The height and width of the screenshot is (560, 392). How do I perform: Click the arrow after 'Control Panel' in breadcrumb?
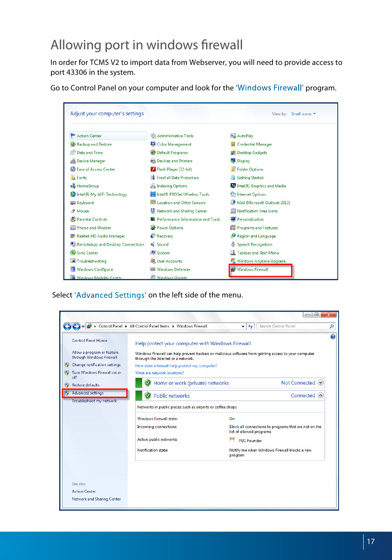click(126, 326)
